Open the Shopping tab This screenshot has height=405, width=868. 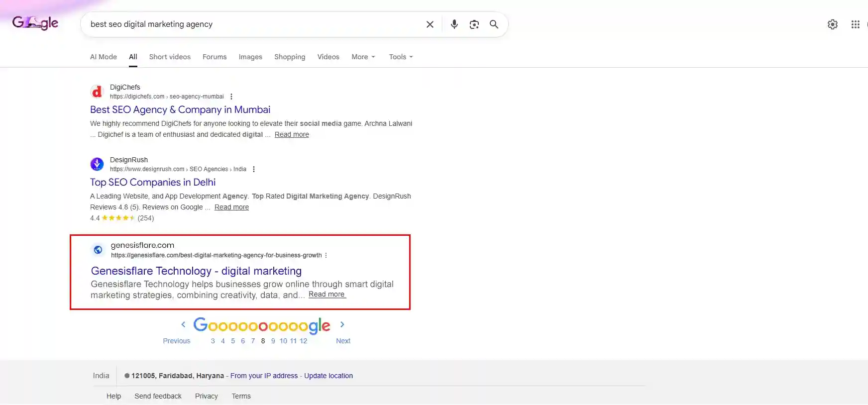290,57
